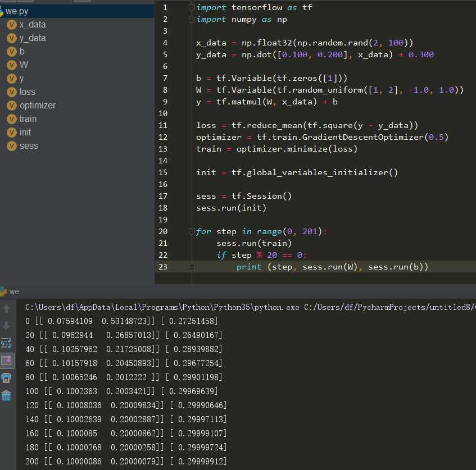Click output value '0.29999912' in final row
Screen dimensions: 476x470
[201, 462]
